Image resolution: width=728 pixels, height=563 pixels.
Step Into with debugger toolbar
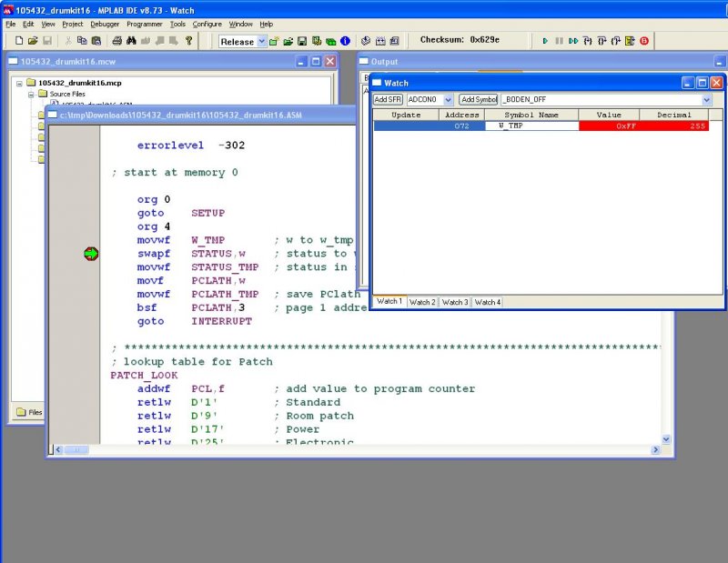pos(588,41)
